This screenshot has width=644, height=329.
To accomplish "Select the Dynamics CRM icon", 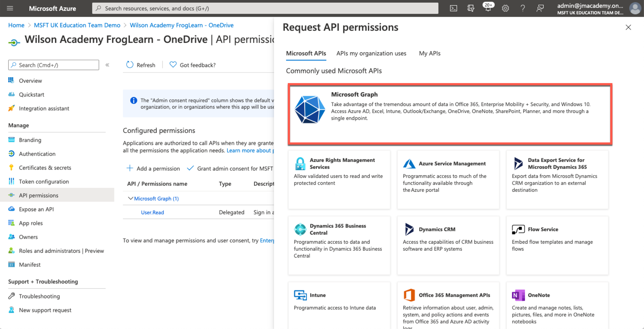I will [x=409, y=229].
